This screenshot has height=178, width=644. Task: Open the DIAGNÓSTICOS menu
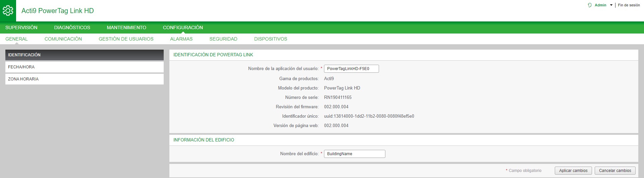click(72, 27)
